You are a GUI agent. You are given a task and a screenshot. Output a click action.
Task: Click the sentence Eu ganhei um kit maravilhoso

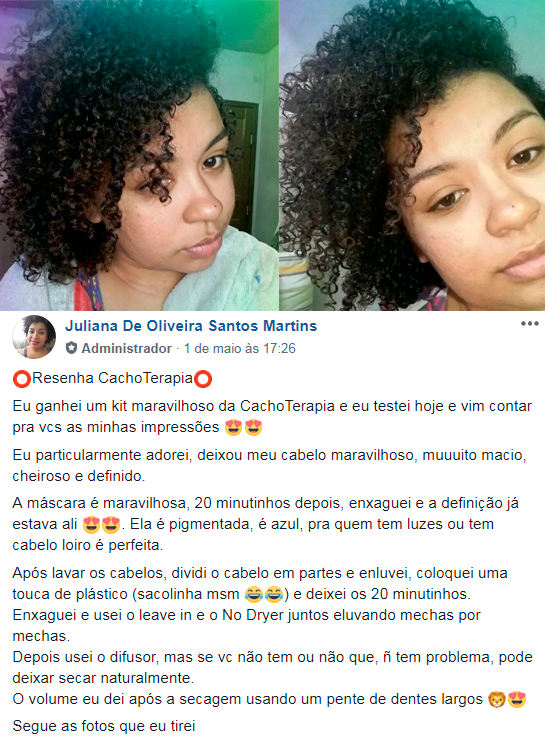click(272, 416)
